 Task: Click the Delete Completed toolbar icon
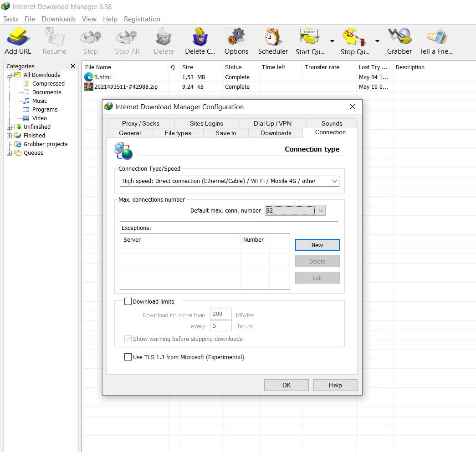[200, 37]
